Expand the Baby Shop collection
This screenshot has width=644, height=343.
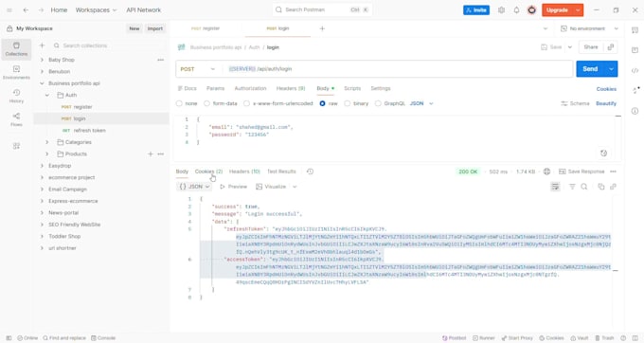click(x=42, y=60)
